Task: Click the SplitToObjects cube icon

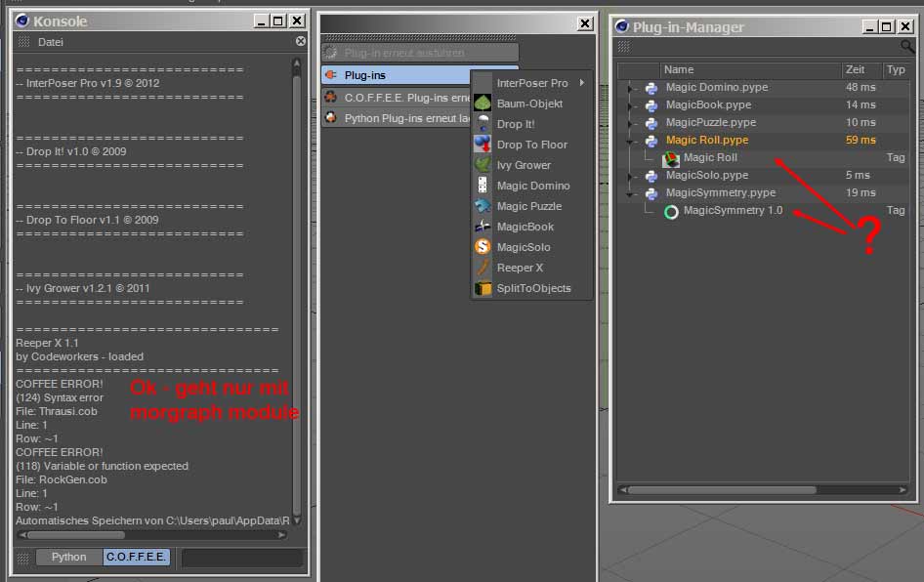Action: (483, 288)
